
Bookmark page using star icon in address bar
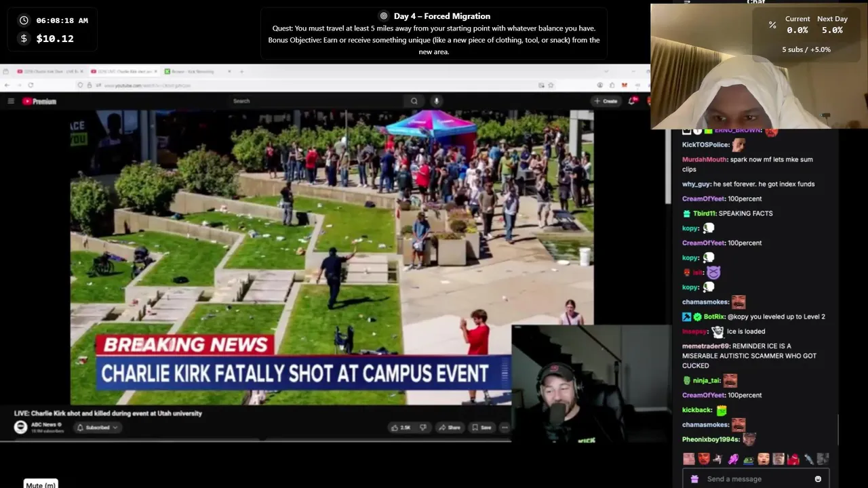pos(551,85)
